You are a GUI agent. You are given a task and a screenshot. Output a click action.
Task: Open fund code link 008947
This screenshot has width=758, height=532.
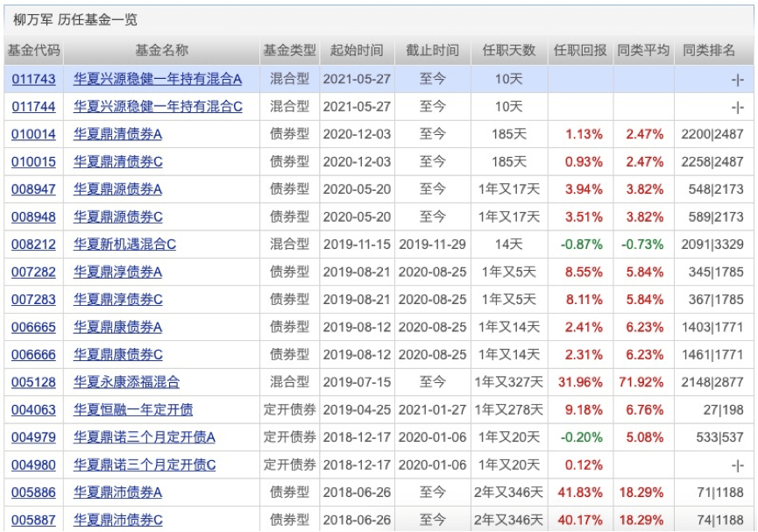click(x=33, y=189)
